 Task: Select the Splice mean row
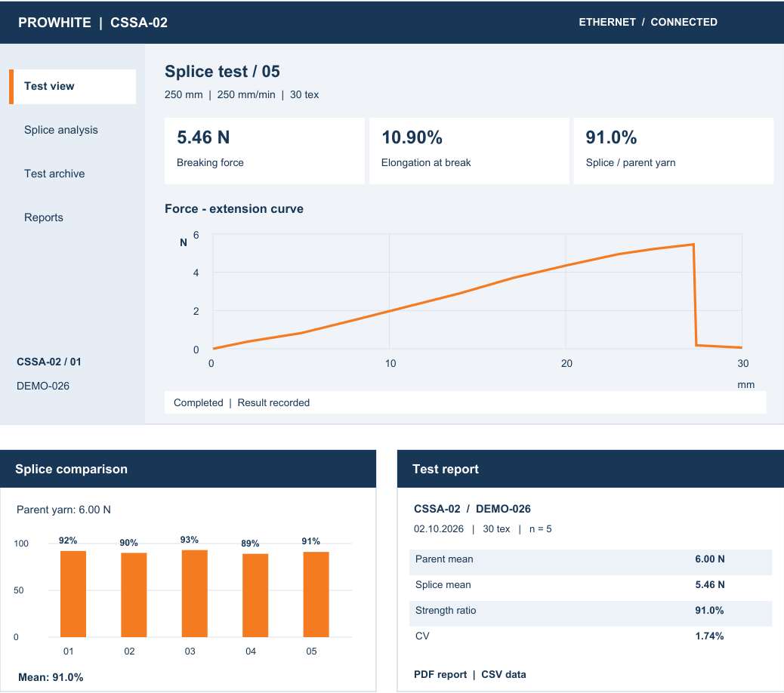[x=591, y=587]
